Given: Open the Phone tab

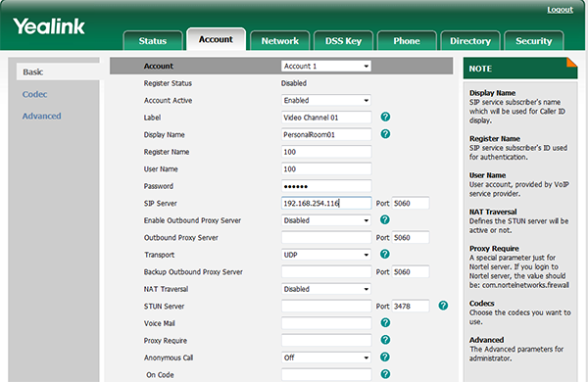Looking at the screenshot, I should click(x=407, y=41).
